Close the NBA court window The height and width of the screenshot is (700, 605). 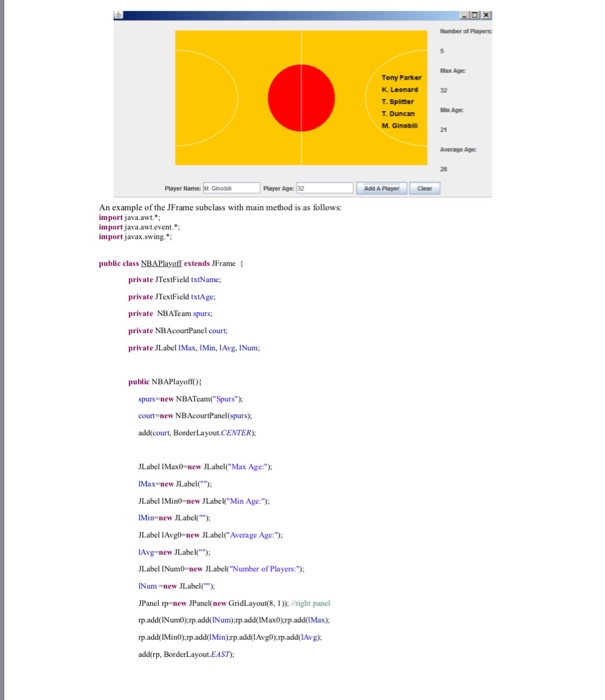[487, 15]
